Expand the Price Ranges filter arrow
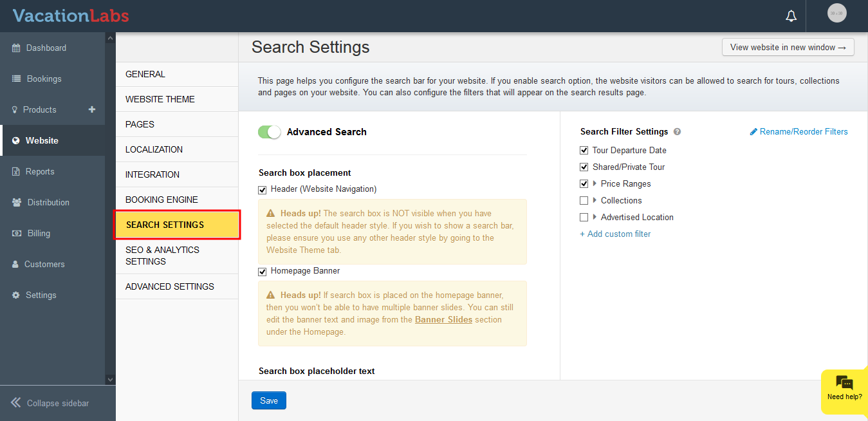Image resolution: width=868 pixels, height=421 pixels. coord(595,184)
